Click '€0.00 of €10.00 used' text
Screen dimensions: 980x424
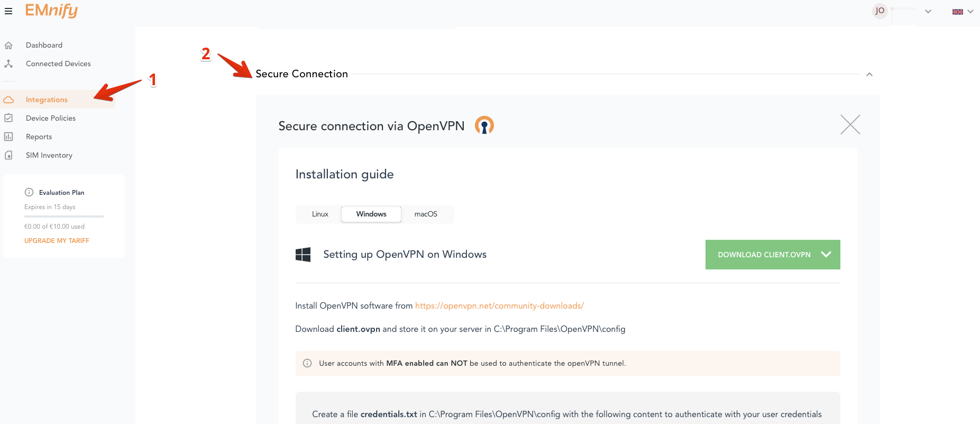point(54,227)
